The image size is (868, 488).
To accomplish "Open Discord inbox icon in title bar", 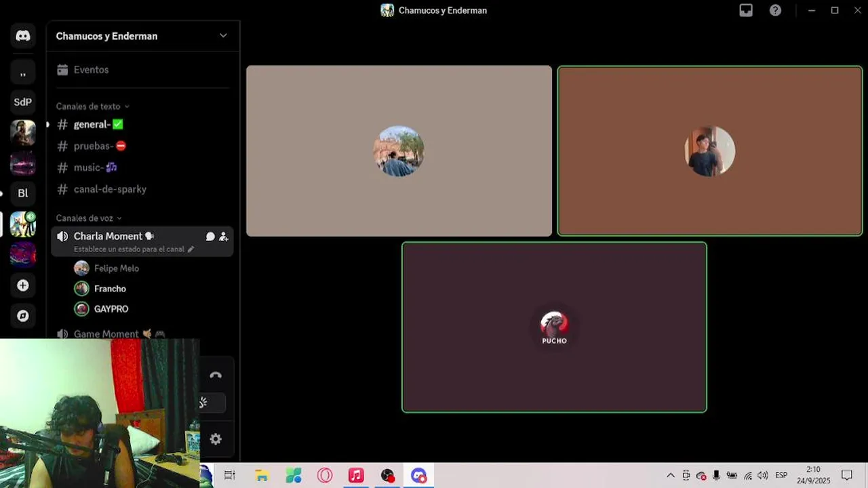I will (x=746, y=10).
